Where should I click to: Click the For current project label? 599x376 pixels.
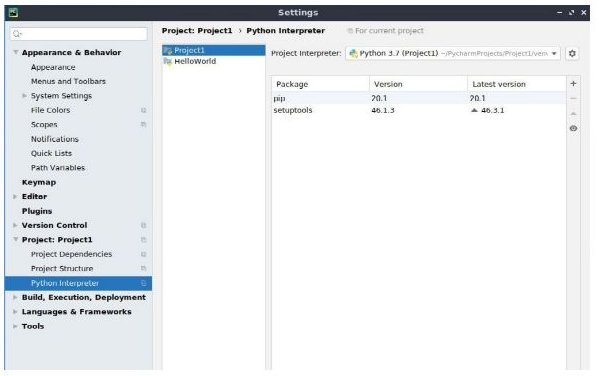pyautogui.click(x=389, y=31)
